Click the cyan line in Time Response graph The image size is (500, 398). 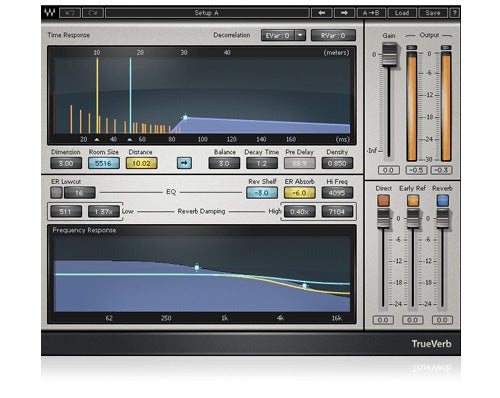[130, 95]
